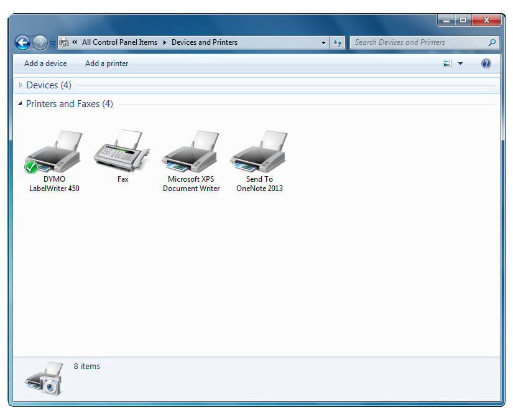Click the blue Back arrow button

[x=22, y=42]
